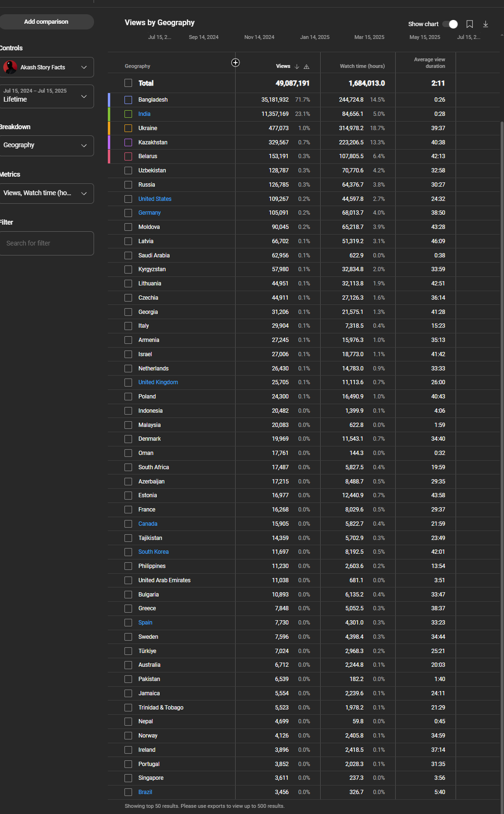
Task: Sort by Average view duration column header
Action: click(429, 63)
